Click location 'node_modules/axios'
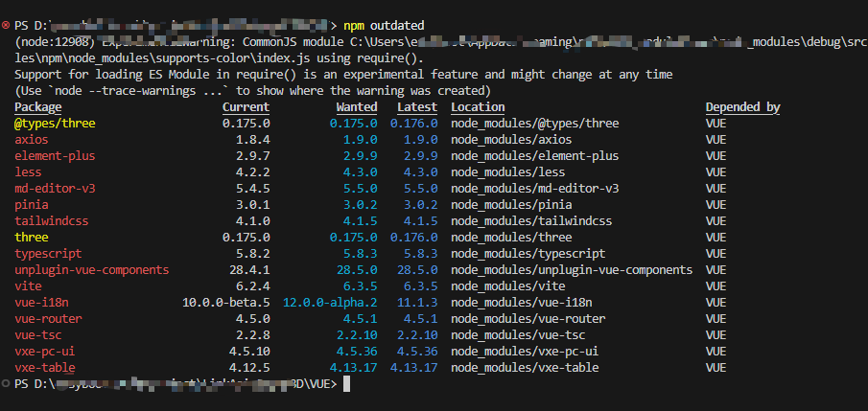Viewport: 868px width, 411px height. click(511, 140)
